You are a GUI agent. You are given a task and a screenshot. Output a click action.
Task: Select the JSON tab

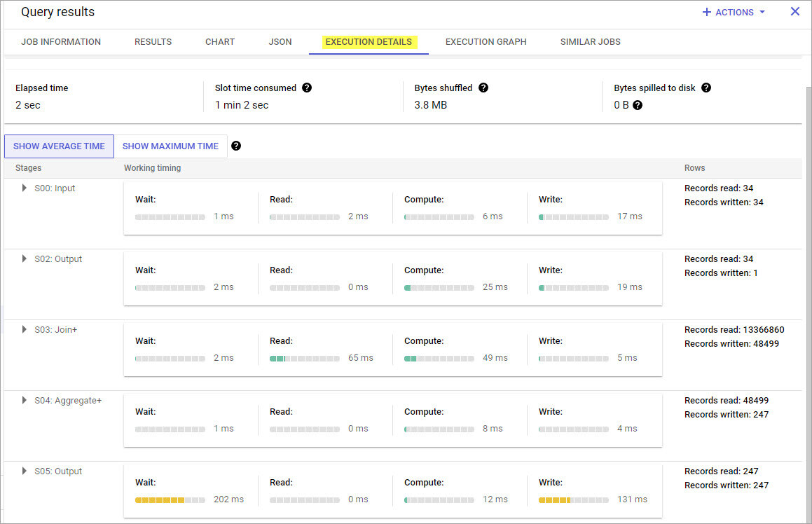pyautogui.click(x=280, y=41)
